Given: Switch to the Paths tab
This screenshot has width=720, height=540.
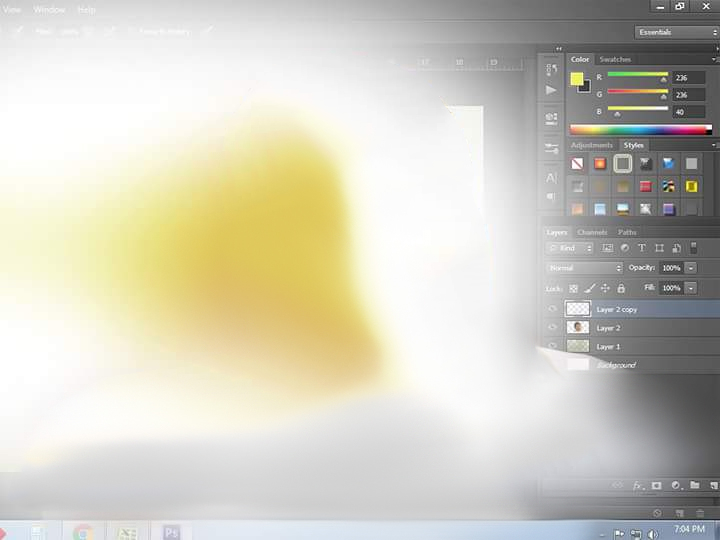Looking at the screenshot, I should click(x=627, y=232).
